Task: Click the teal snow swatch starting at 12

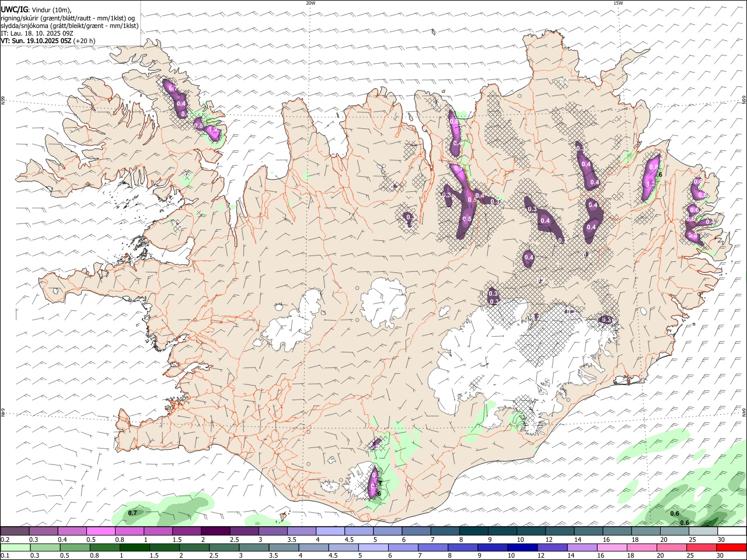Action: click(559, 531)
